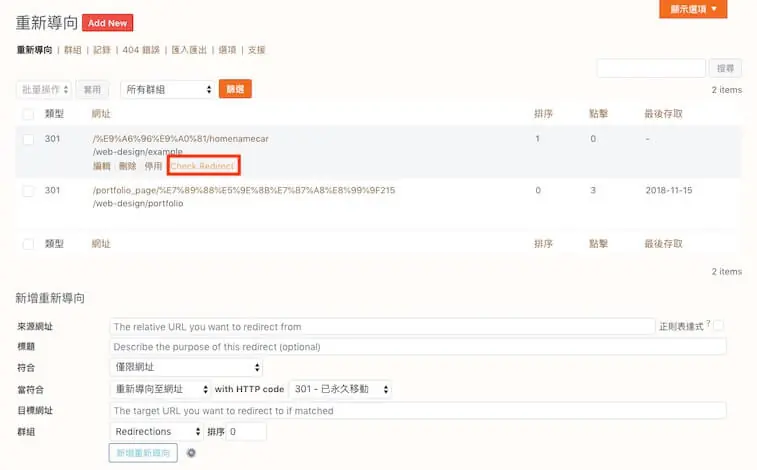
Task: Open the 批量操作 bulk actions dropdown
Action: pyautogui.click(x=44, y=90)
